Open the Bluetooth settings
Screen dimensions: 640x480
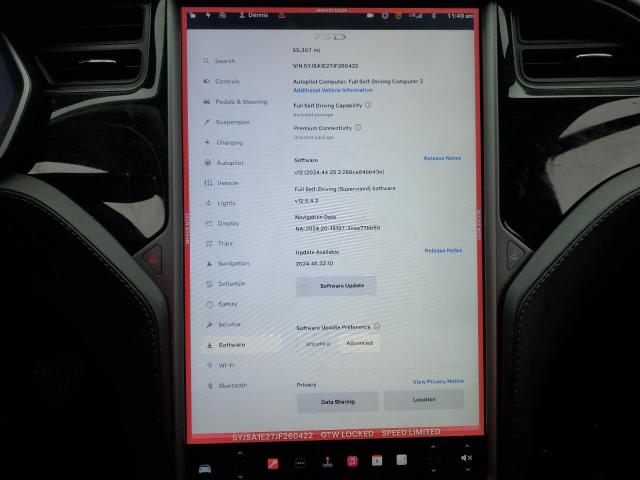tap(227, 386)
